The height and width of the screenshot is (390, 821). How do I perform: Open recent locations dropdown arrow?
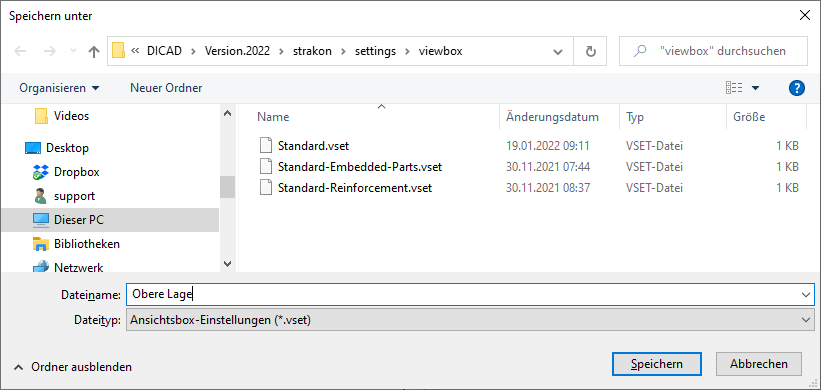[74, 51]
